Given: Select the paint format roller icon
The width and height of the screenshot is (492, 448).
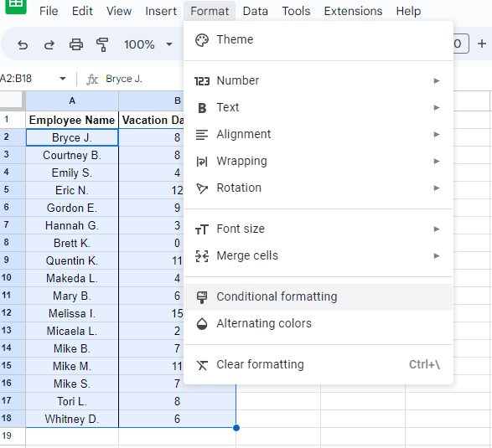Looking at the screenshot, I should [x=102, y=44].
